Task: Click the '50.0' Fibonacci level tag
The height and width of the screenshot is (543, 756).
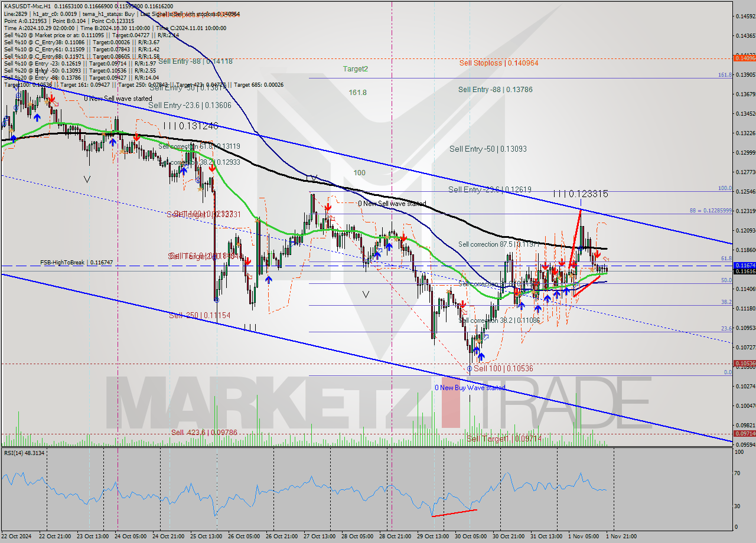Action: (x=726, y=280)
